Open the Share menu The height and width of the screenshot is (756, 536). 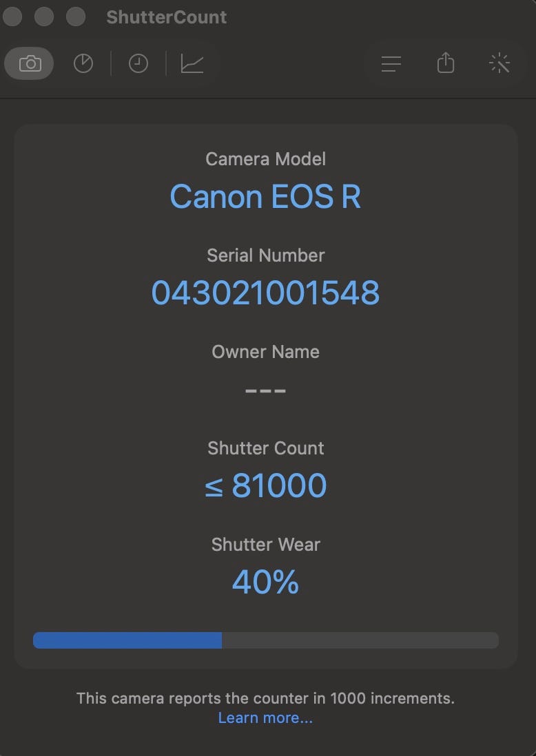(446, 64)
